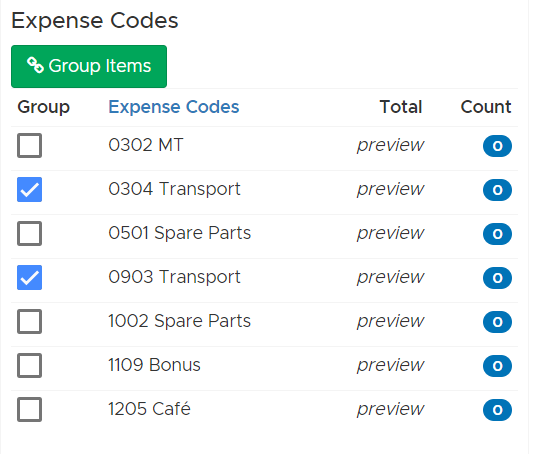Click the count badge for 0302 MT
535x454 pixels.
[497, 146]
